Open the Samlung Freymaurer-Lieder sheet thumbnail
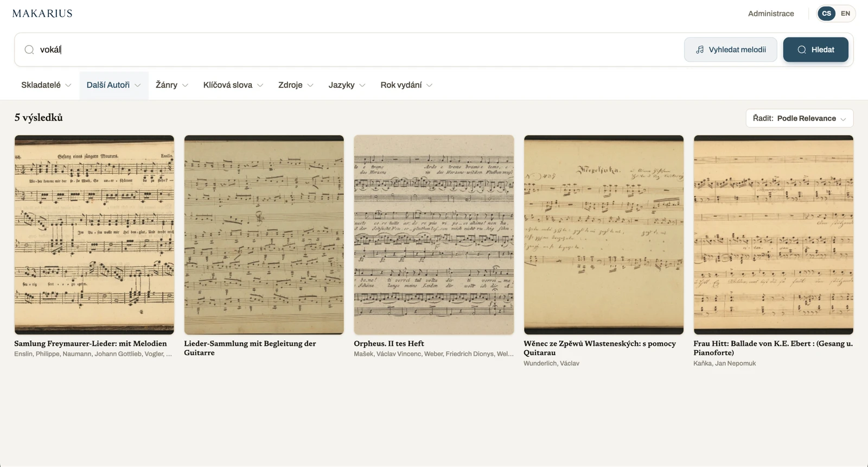Image resolution: width=868 pixels, height=467 pixels. pyautogui.click(x=94, y=235)
